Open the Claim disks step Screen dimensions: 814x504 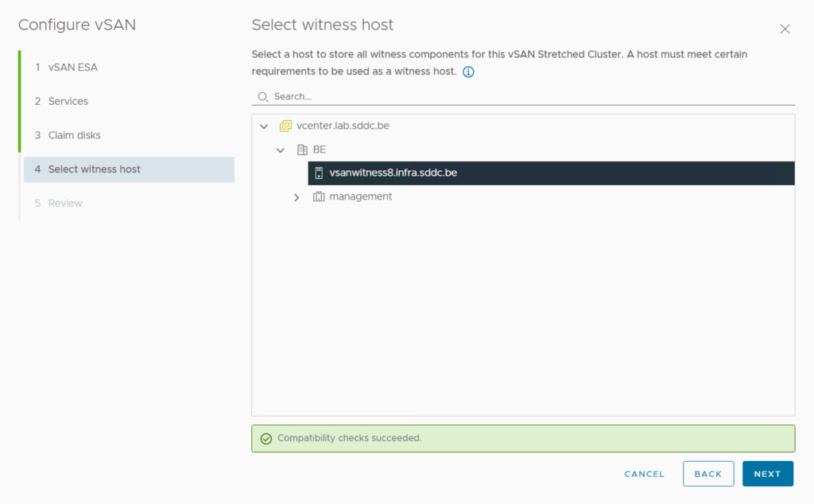coord(75,135)
